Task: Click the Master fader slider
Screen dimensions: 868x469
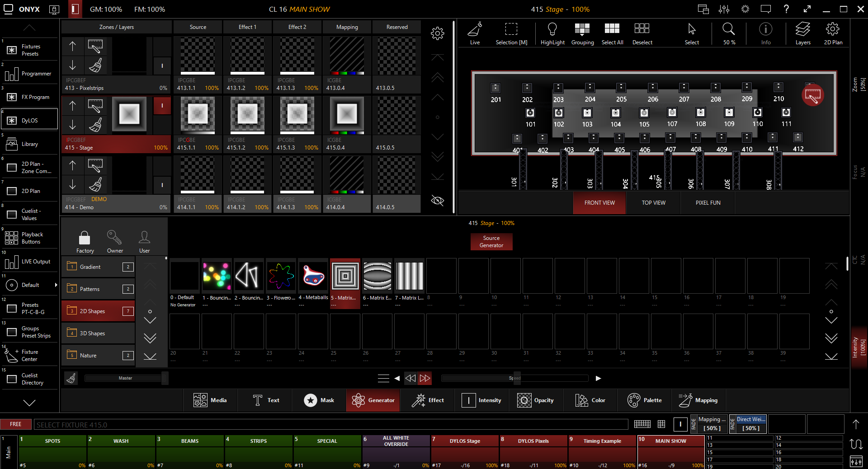Action: coord(125,378)
